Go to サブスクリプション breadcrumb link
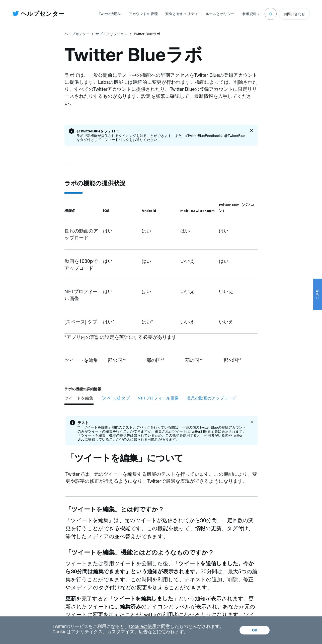The width and height of the screenshot is (322, 644). (111, 34)
